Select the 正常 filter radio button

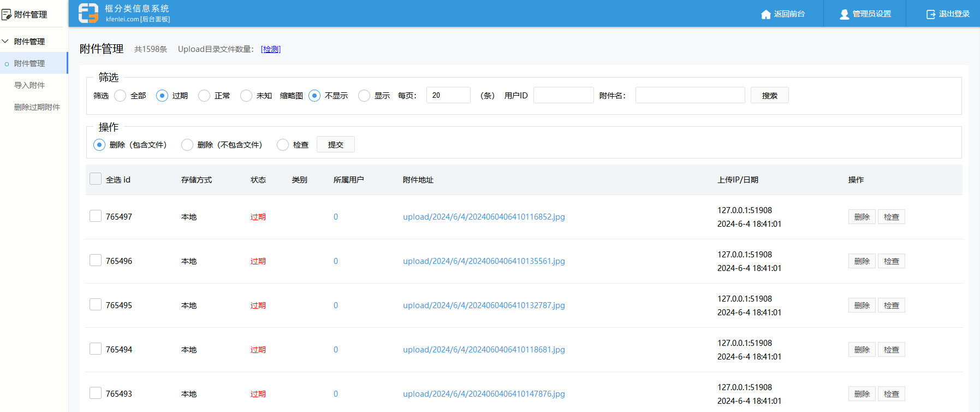tap(204, 96)
